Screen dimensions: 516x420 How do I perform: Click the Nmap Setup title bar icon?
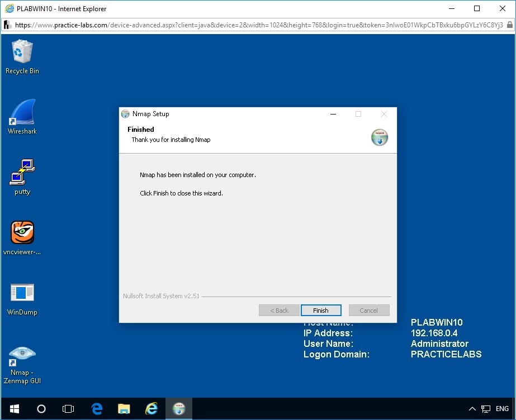coord(125,114)
